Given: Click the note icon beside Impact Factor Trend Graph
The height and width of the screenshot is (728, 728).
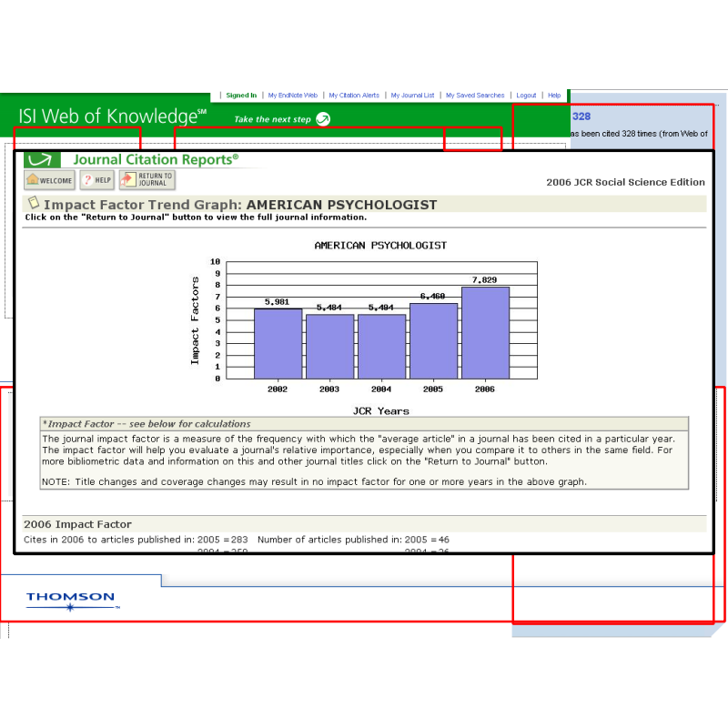Looking at the screenshot, I should [x=33, y=204].
